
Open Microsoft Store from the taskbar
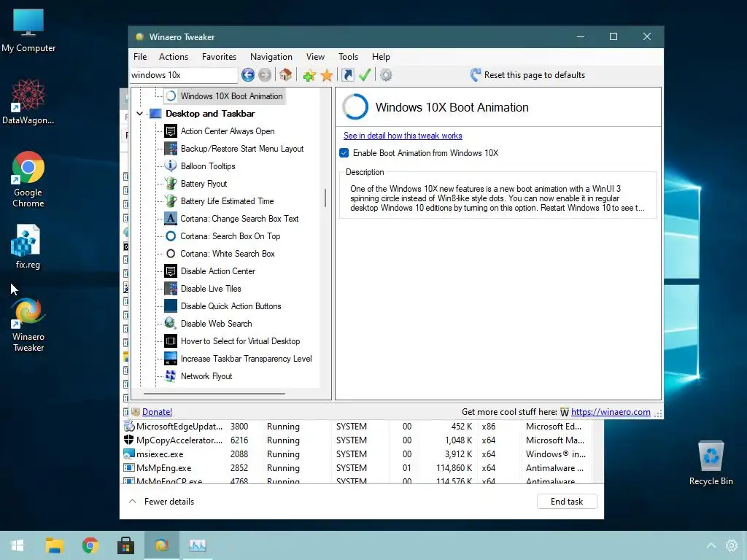(125, 545)
